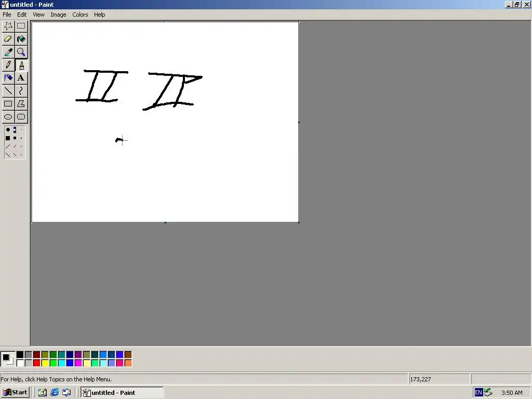The image size is (532, 399).
Task: Choose the Airbrush spray can tool
Action: (x=8, y=78)
